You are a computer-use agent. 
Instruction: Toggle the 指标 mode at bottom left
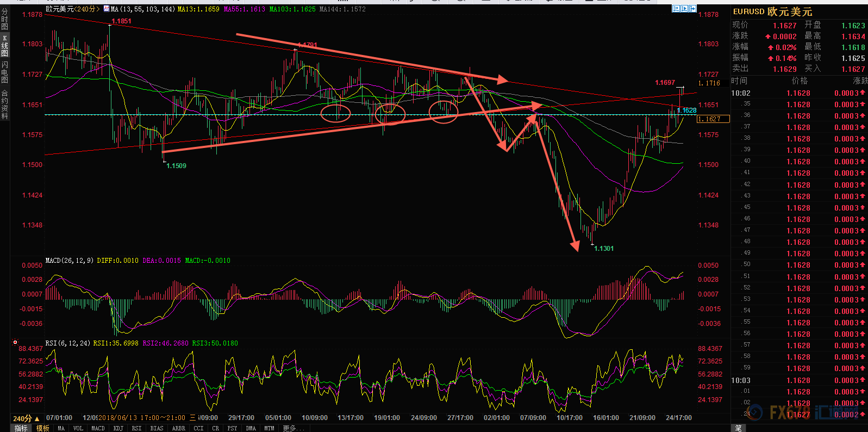click(x=21, y=428)
